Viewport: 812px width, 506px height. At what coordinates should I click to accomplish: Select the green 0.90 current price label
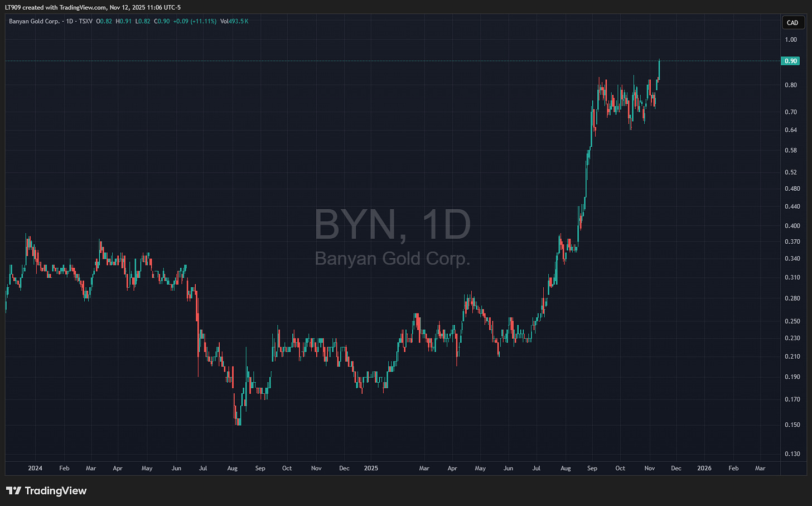coord(790,61)
